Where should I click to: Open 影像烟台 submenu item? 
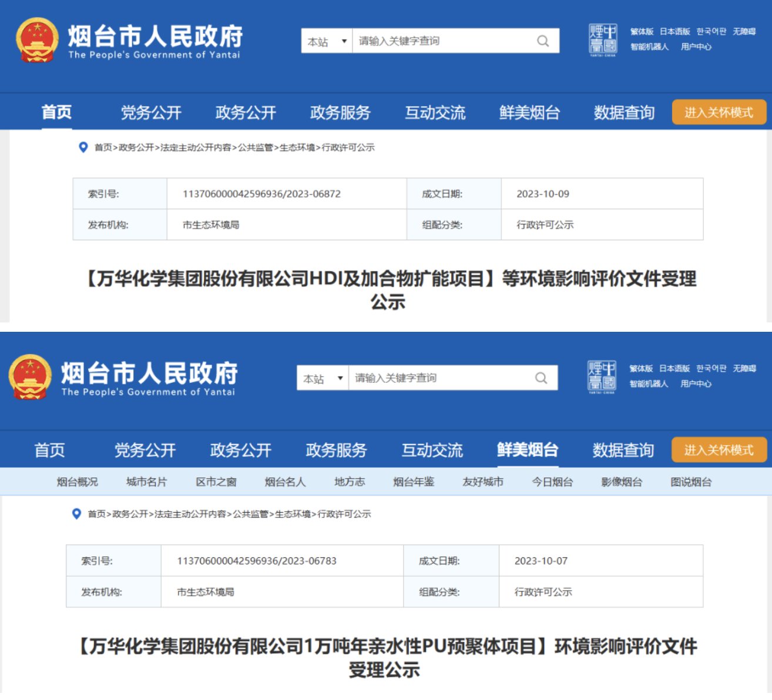click(622, 482)
